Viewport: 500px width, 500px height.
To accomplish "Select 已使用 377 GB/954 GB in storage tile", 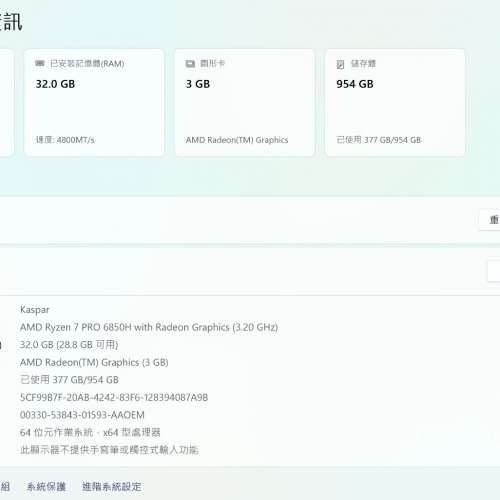I will tap(379, 140).
